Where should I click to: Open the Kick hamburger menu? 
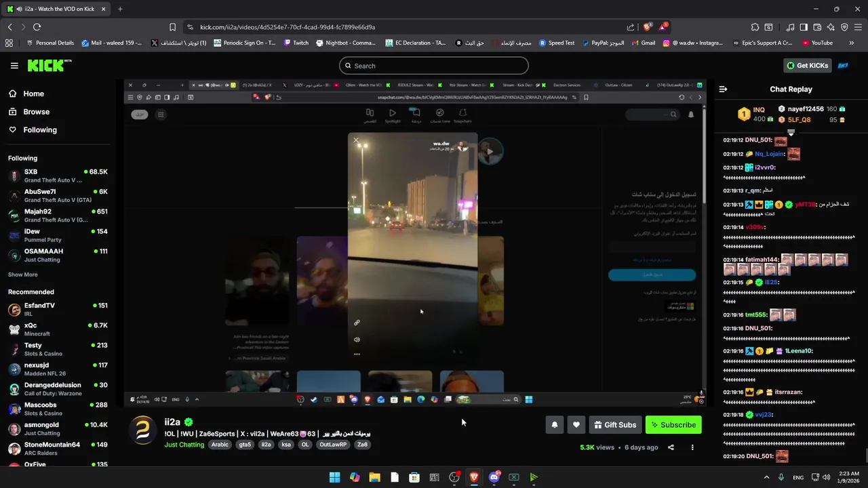point(14,66)
